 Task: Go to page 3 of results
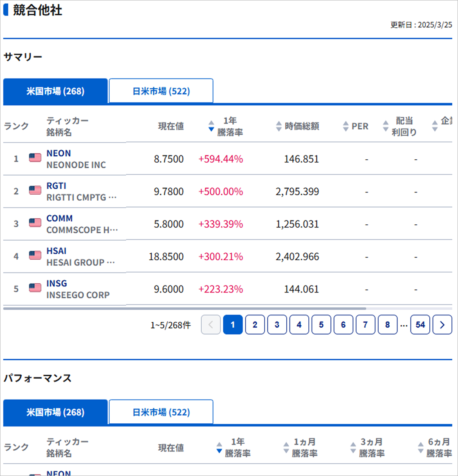tap(277, 325)
